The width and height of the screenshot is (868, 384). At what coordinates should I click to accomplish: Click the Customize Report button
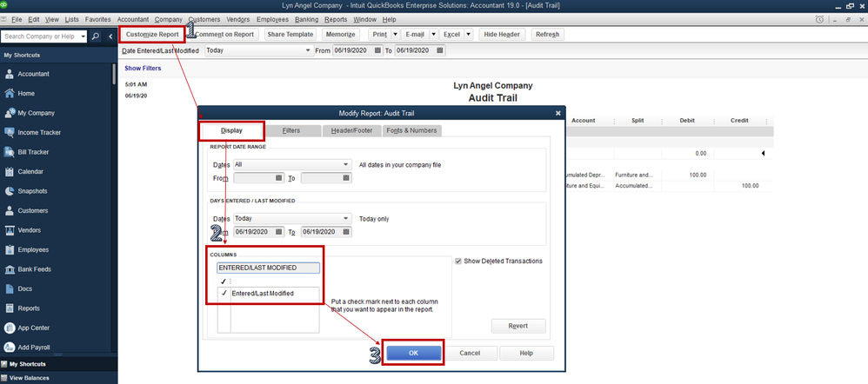152,34
